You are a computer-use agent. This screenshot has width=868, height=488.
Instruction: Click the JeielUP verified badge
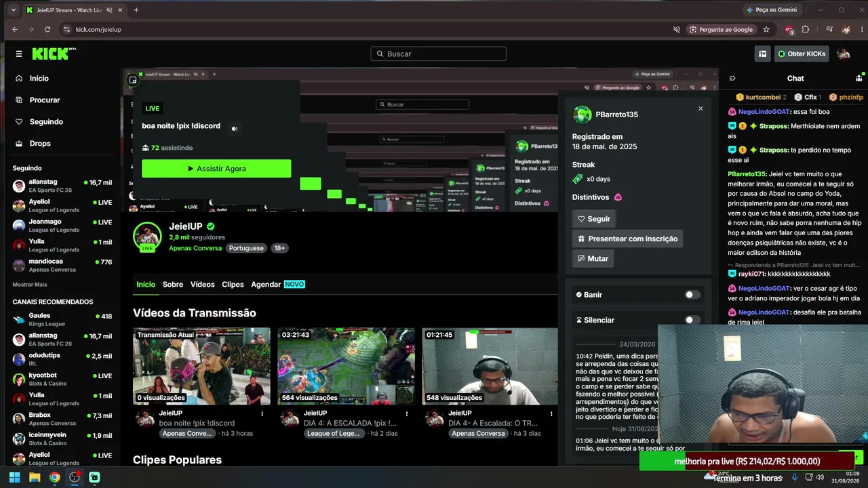(x=211, y=226)
